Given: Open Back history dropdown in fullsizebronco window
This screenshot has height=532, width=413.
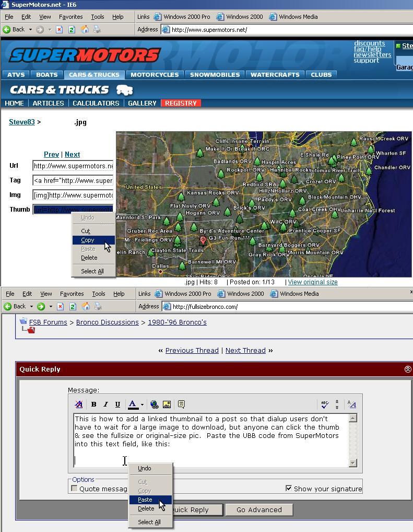Looking at the screenshot, I should (x=31, y=306).
